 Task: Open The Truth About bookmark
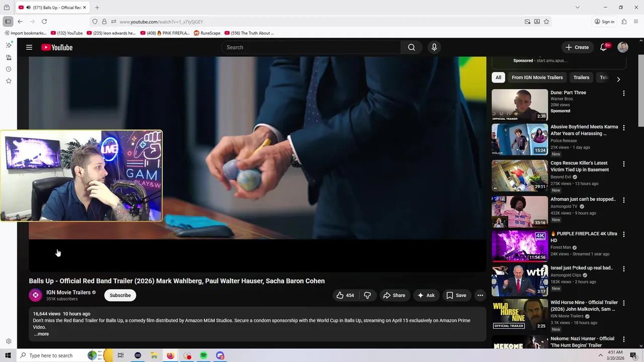pos(250,33)
